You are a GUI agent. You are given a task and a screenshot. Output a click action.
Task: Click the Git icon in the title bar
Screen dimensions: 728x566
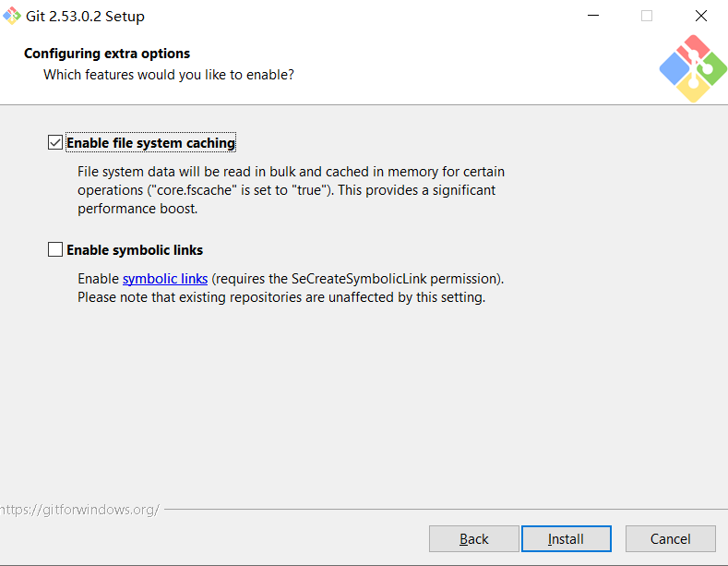12,16
